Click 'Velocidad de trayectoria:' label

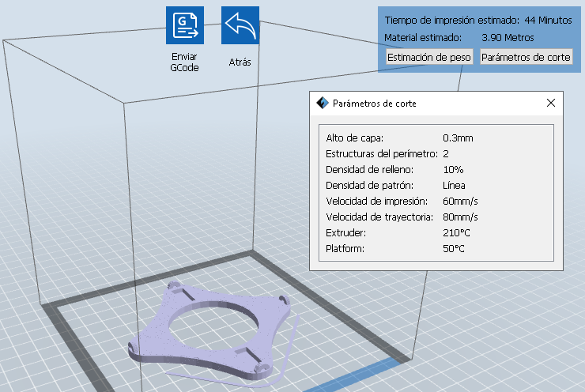click(379, 217)
